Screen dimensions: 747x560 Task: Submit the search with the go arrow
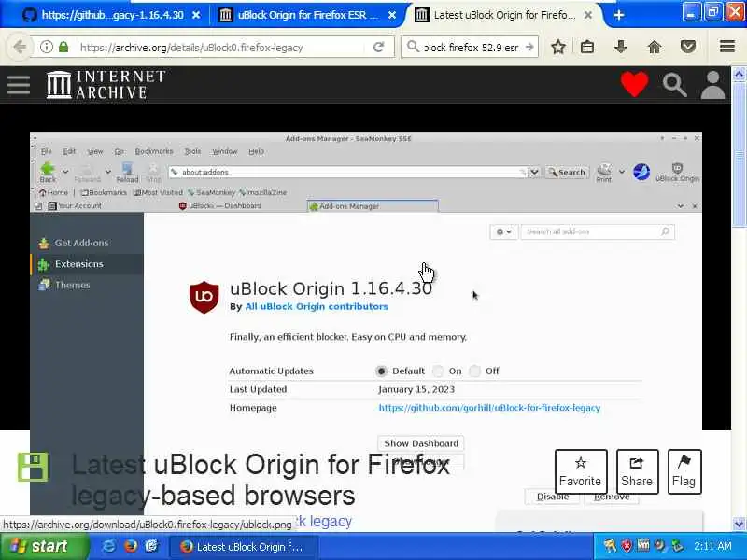[529, 48]
